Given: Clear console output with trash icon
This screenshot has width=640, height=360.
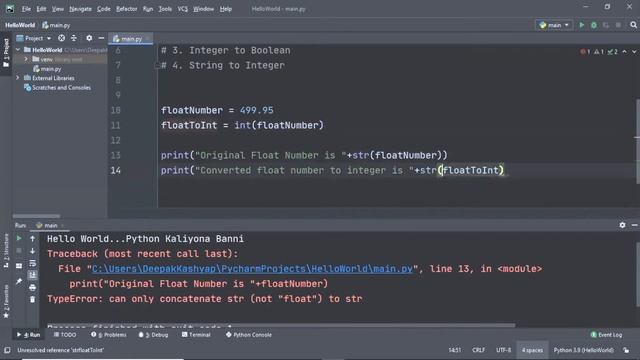Looking at the screenshot, I should point(33,299).
